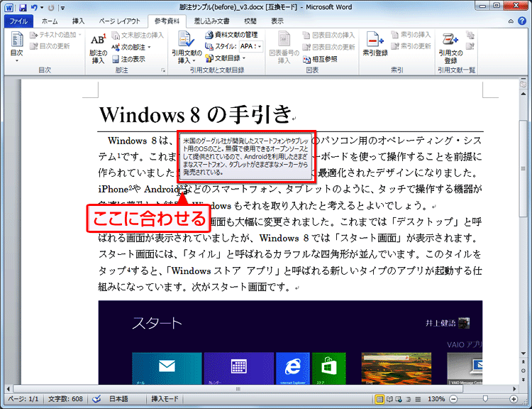Click the proofing spelling check status icon
Viewport: 532px width, 409px height.
[x=96, y=399]
